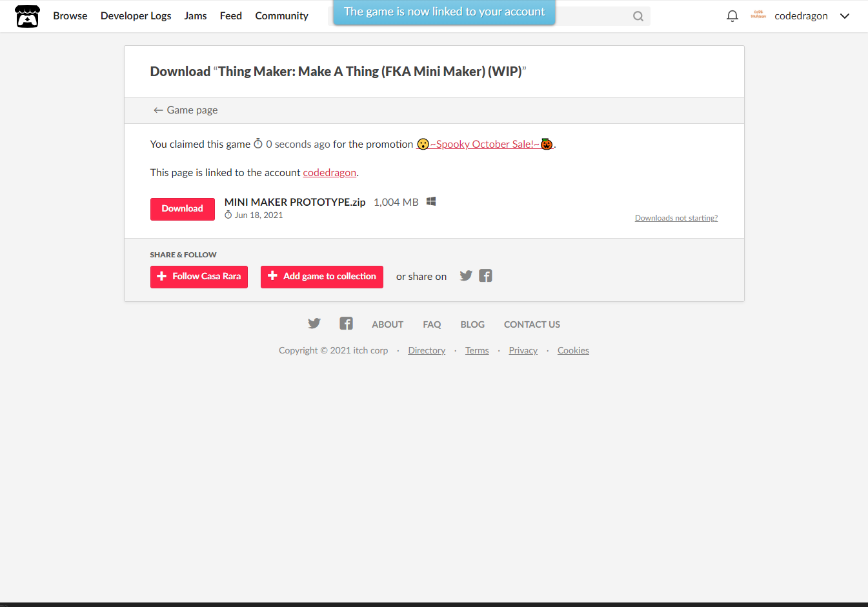Open the BLOG footer link

click(472, 324)
